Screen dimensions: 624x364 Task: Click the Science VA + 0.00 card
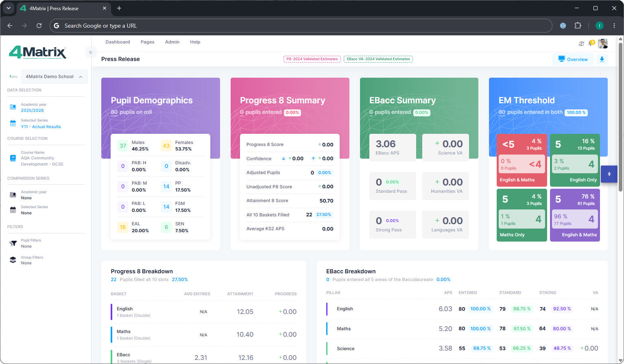(445, 148)
